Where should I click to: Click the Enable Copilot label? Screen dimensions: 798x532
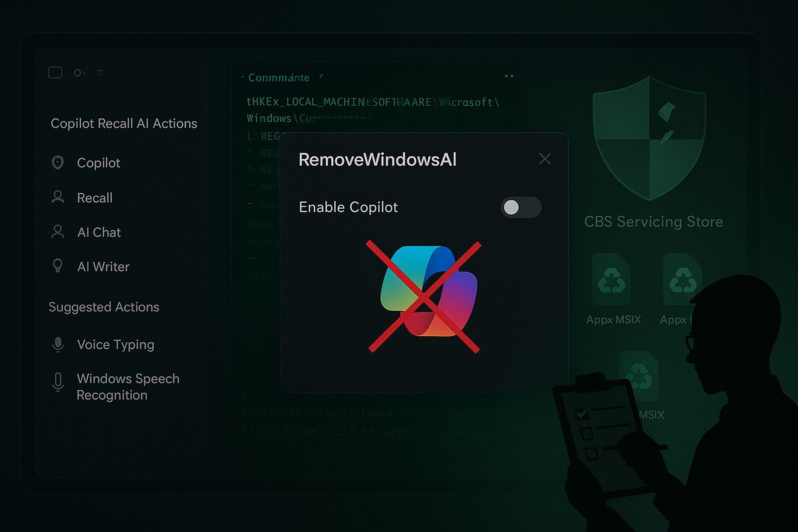(348, 207)
